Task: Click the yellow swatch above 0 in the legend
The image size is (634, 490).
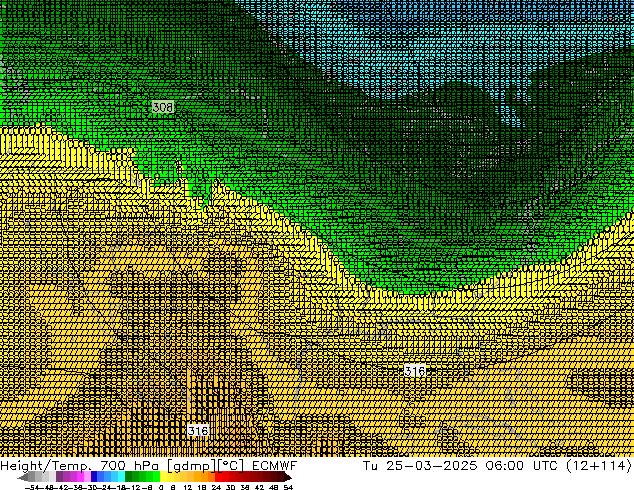Action: (x=163, y=477)
